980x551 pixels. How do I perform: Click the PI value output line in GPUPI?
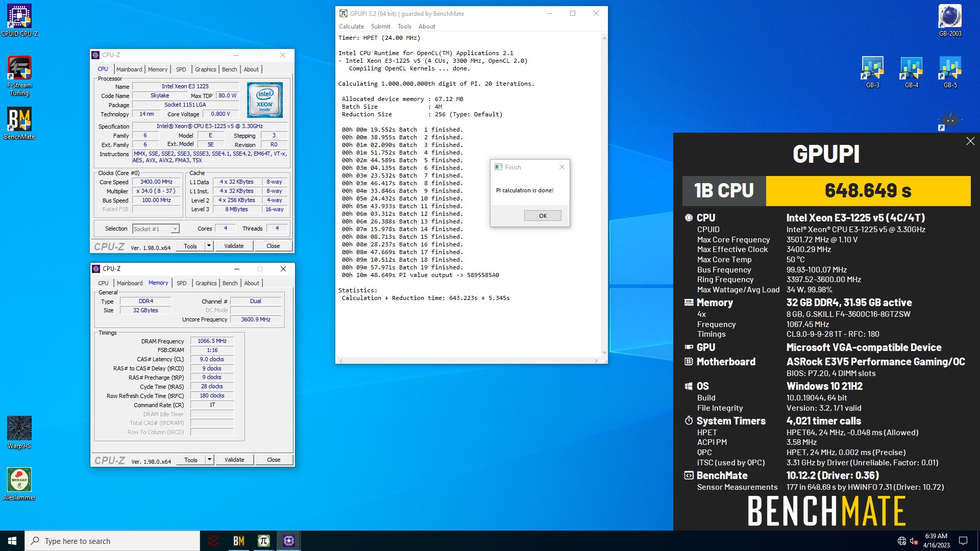(421, 275)
